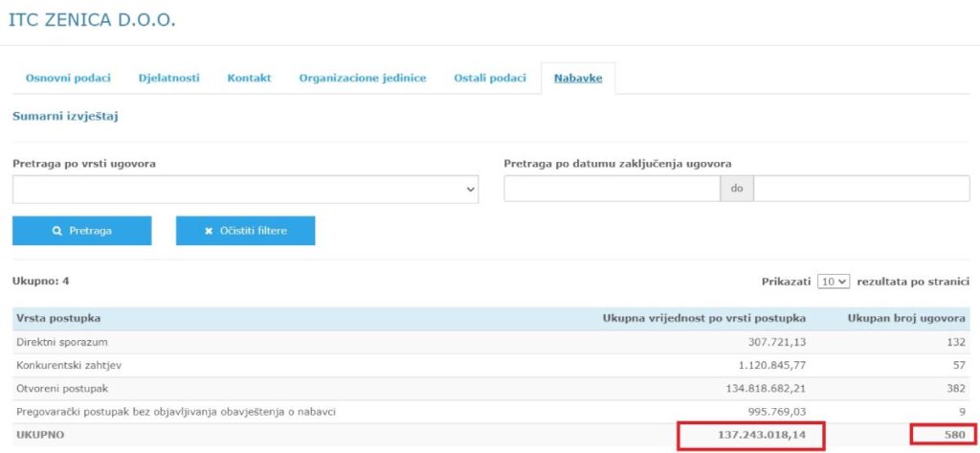Viewport: 980px width, 453px height.
Task: Click the value 307.721,13
Action: pyautogui.click(x=777, y=342)
